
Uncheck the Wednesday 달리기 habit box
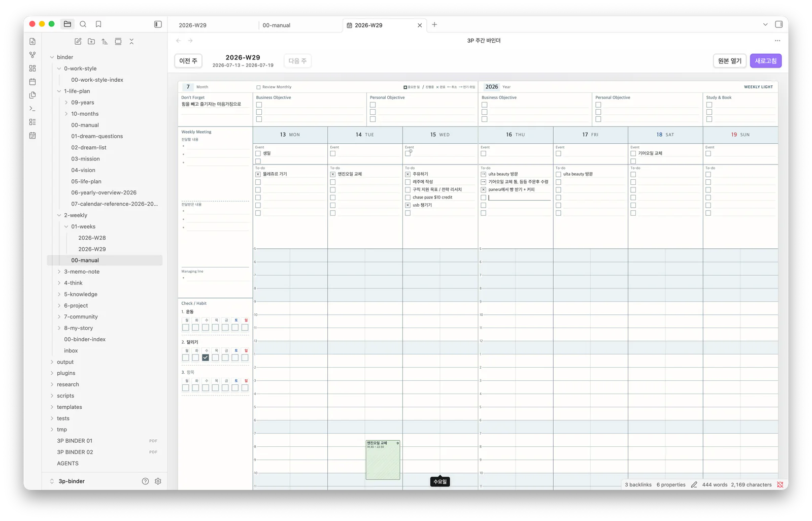(x=206, y=357)
